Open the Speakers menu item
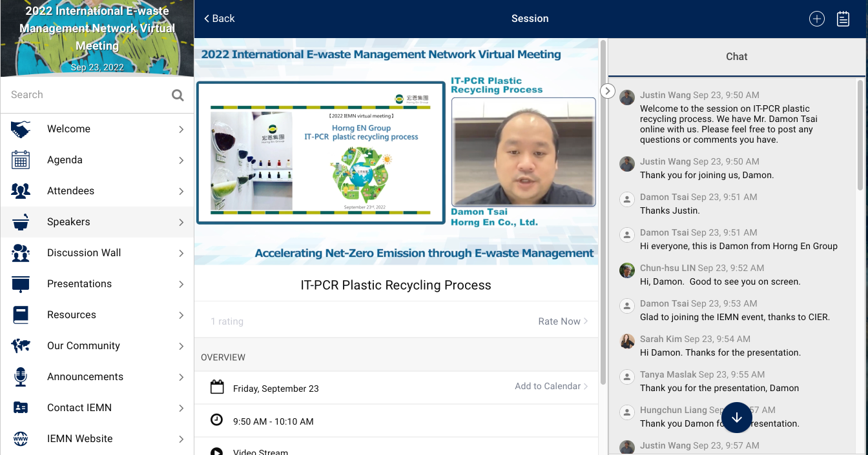 pos(97,222)
